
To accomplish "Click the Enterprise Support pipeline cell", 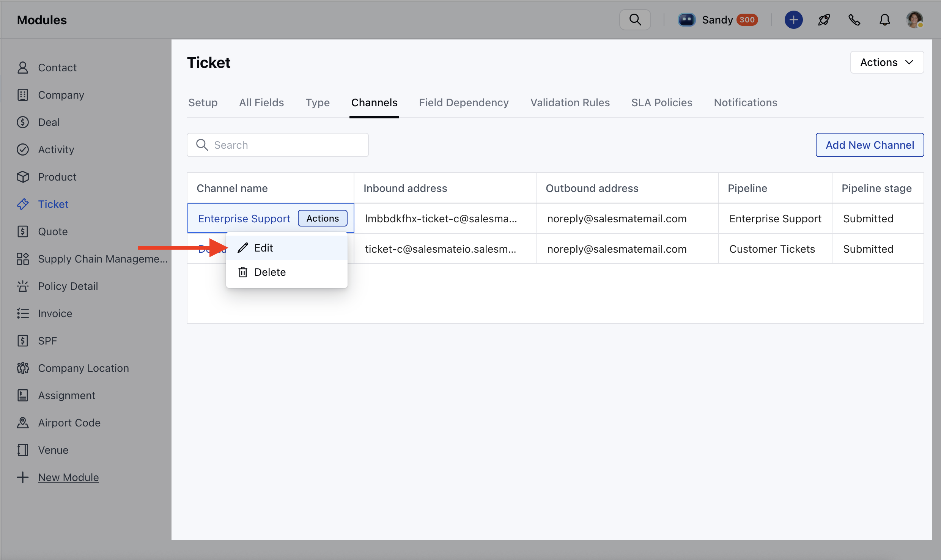I will click(775, 219).
